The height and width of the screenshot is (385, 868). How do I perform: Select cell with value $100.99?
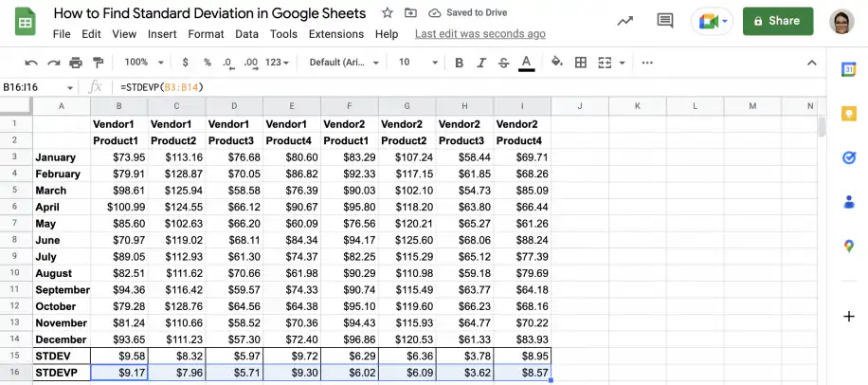119,207
